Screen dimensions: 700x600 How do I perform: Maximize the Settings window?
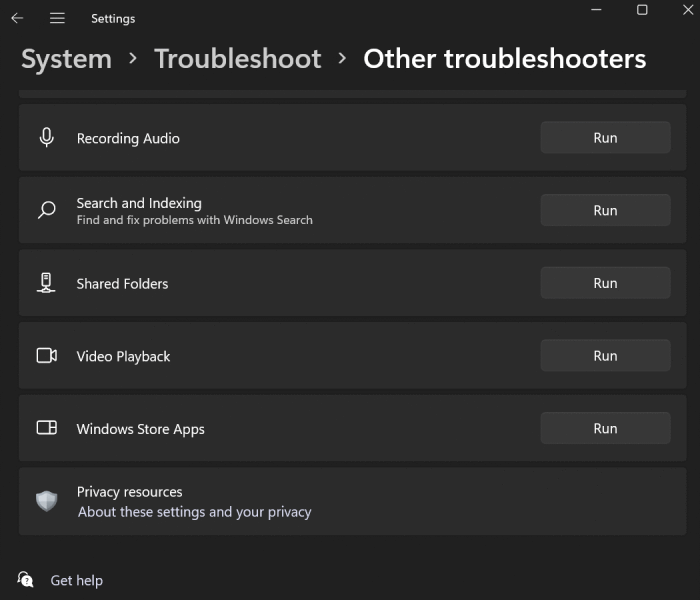[642, 10]
